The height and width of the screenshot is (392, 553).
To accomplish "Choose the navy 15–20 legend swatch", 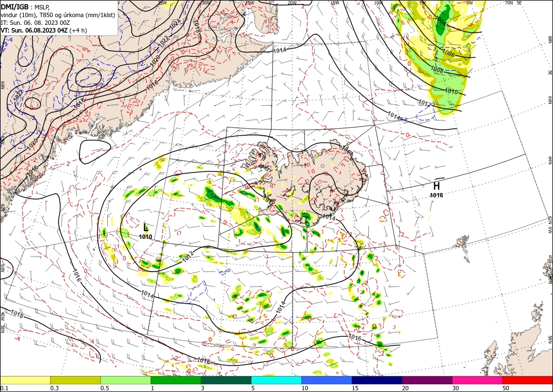I will [x=377, y=380].
